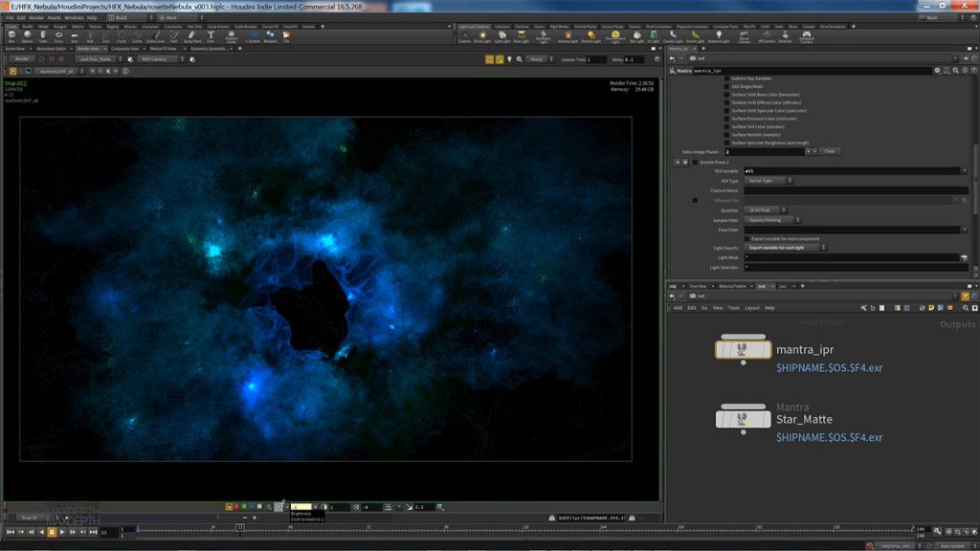Click the Clear button for Extra Image Planes
This screenshot has width=980, height=551.
click(830, 151)
